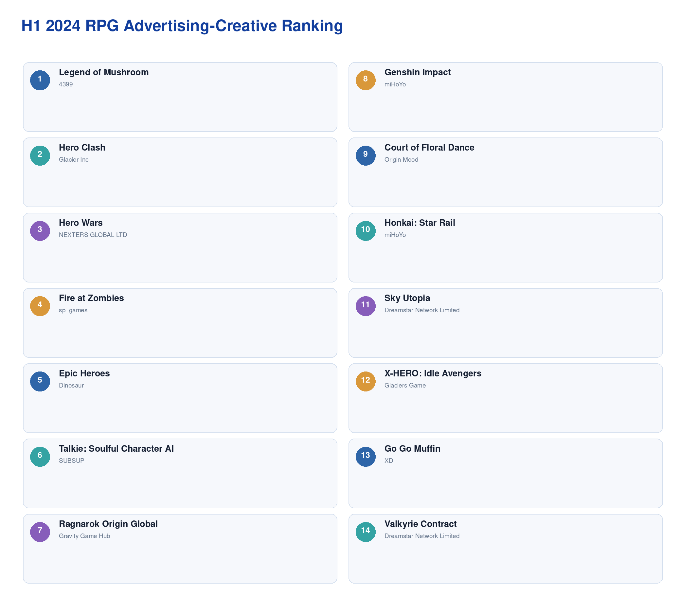Image resolution: width=697 pixels, height=616 pixels.
Task: Select the "Ragnarok Origin Global" game title
Action: (x=108, y=525)
